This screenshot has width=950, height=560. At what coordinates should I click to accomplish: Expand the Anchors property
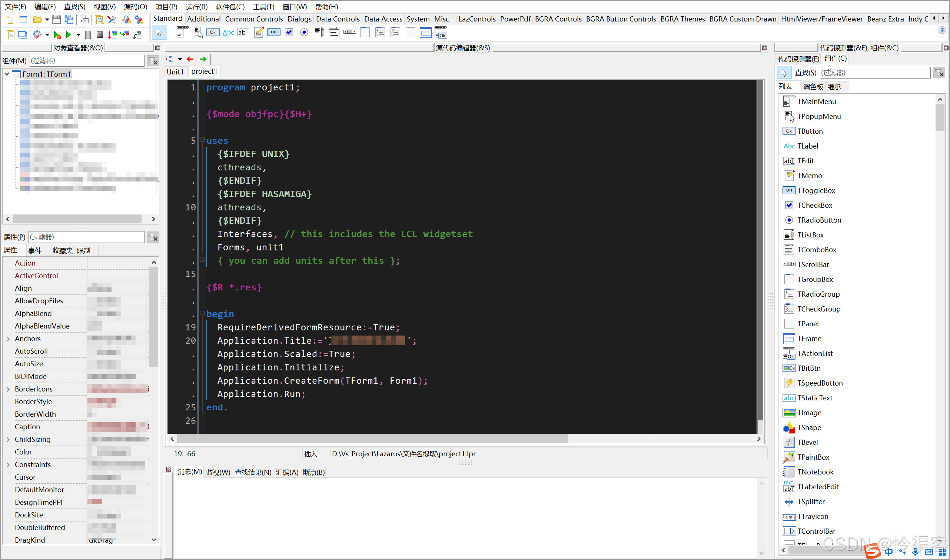point(8,339)
